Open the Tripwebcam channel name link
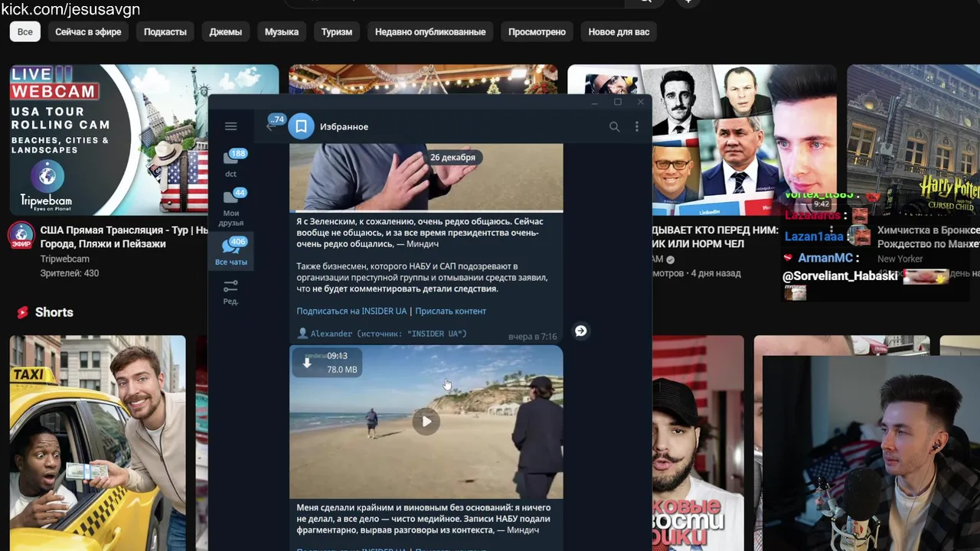Image resolution: width=980 pixels, height=551 pixels. (64, 259)
